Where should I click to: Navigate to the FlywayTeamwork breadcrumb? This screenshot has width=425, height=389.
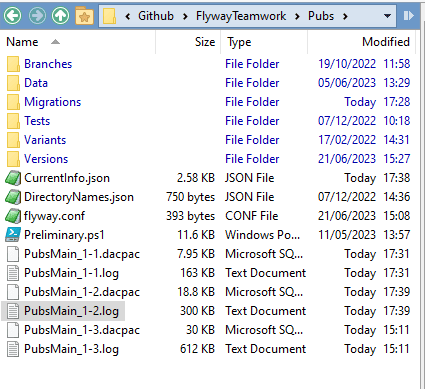(x=241, y=16)
